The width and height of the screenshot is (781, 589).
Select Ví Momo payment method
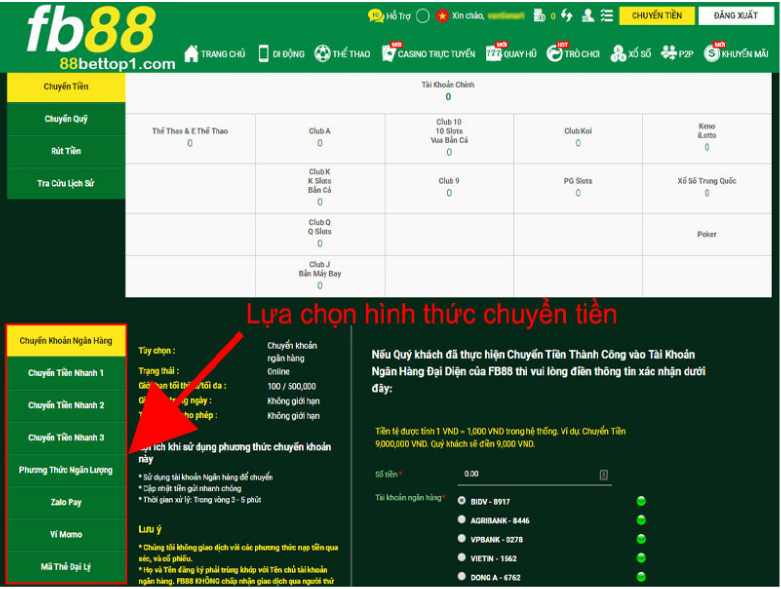(66, 535)
